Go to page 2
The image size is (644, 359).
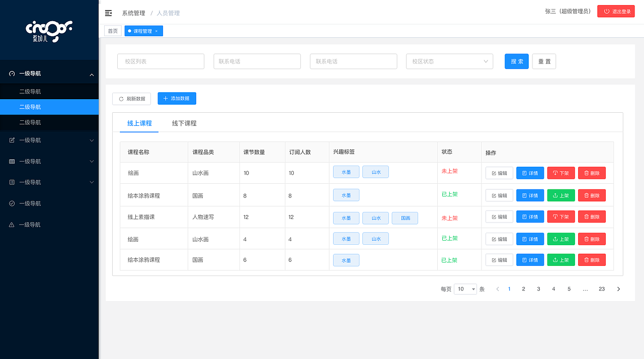point(523,289)
